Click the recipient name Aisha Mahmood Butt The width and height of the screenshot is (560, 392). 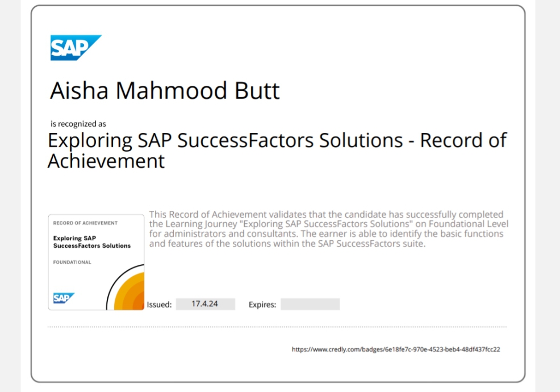[x=165, y=91]
